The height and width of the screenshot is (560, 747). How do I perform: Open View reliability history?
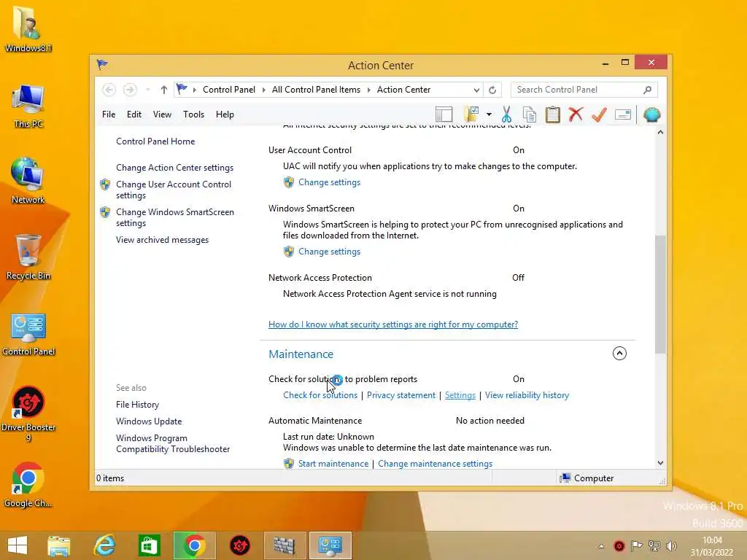(x=527, y=395)
